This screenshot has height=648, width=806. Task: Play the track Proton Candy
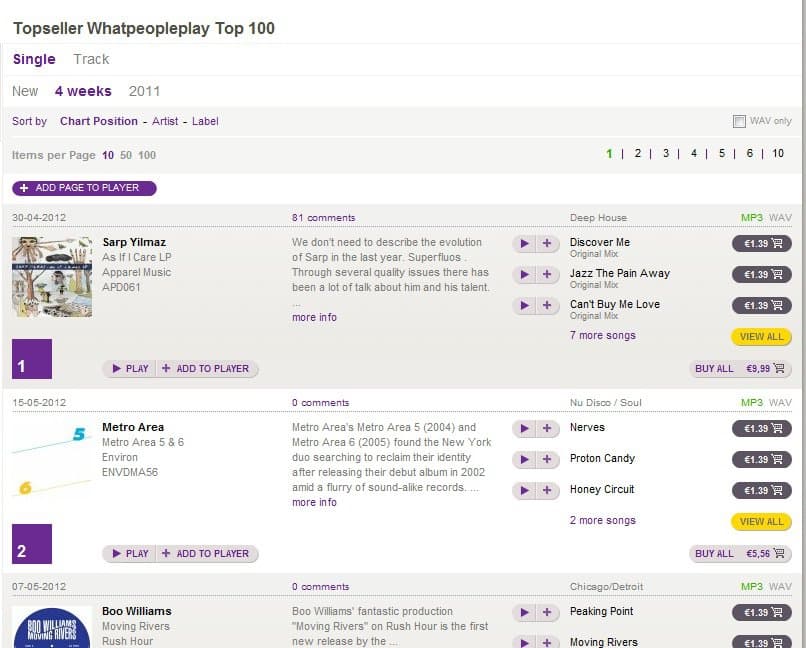pyautogui.click(x=524, y=459)
